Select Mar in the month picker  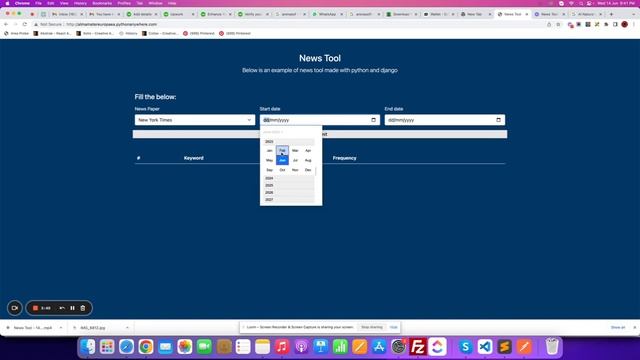295,151
